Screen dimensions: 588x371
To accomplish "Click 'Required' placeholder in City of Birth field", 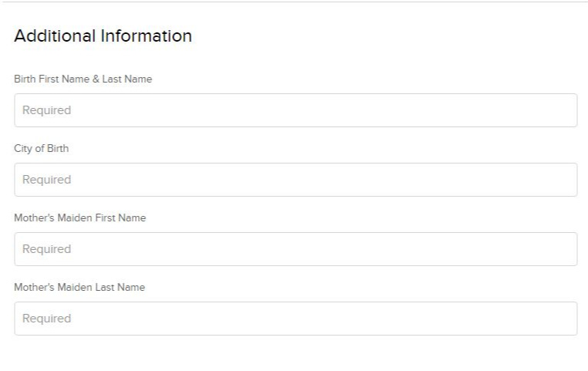I will point(46,180).
